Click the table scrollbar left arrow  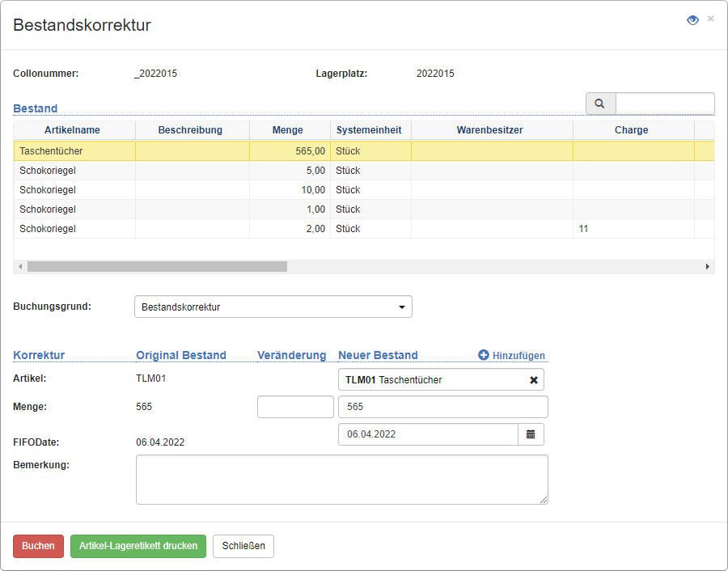pyautogui.click(x=19, y=266)
